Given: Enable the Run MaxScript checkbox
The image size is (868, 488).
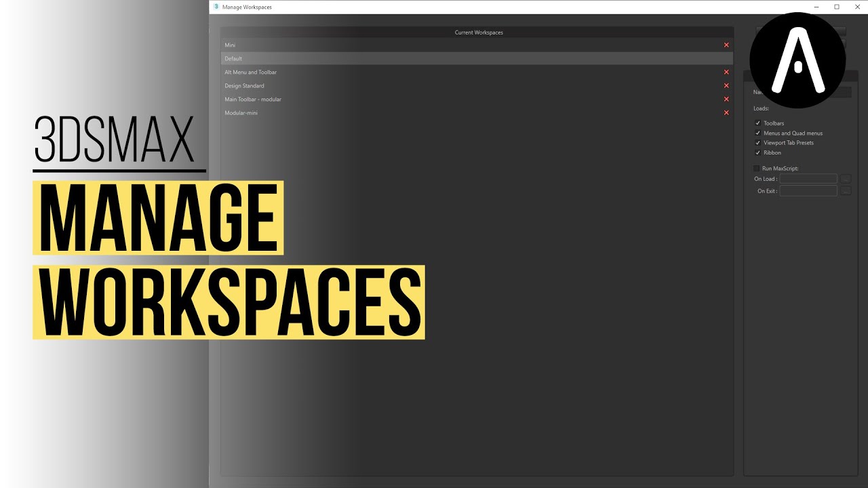Looking at the screenshot, I should pos(757,168).
